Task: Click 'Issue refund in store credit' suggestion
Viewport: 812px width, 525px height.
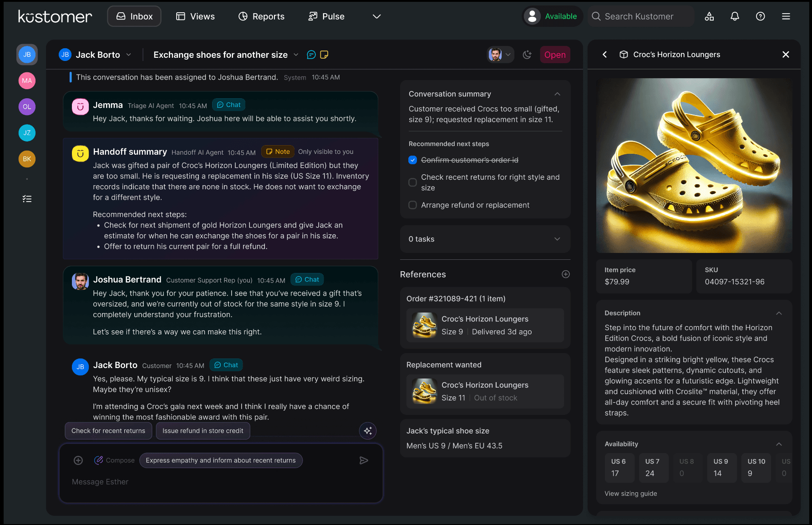Action: tap(203, 431)
